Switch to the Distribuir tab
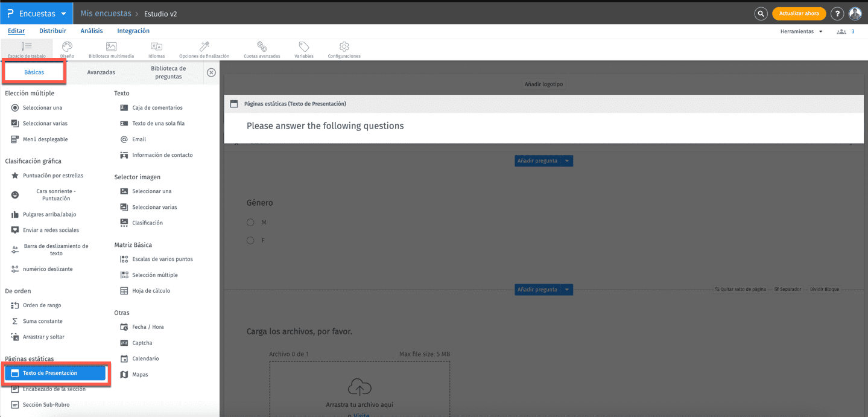Viewport: 868px width, 417px height. click(x=52, y=31)
